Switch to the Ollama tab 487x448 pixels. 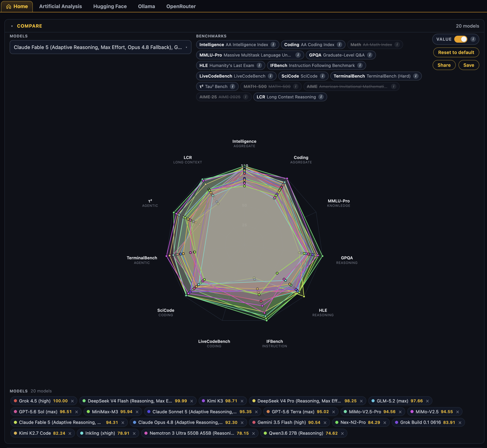click(147, 6)
